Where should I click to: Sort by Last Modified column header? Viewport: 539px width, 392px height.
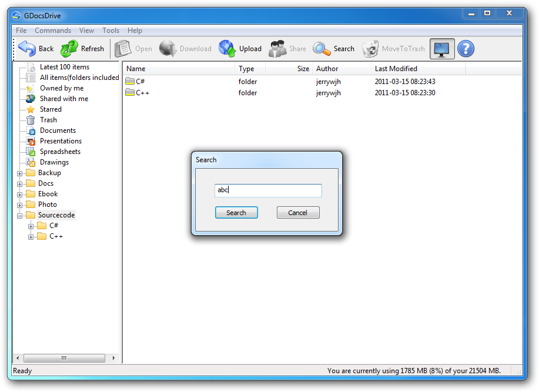pos(419,69)
